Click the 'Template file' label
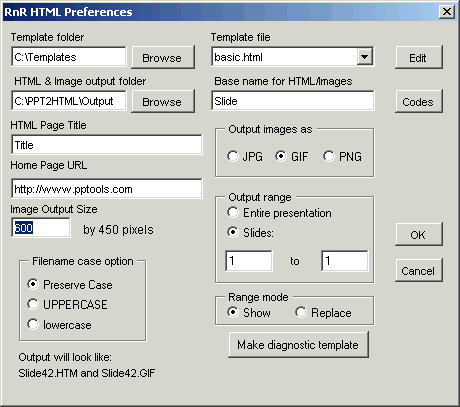 pos(240,37)
